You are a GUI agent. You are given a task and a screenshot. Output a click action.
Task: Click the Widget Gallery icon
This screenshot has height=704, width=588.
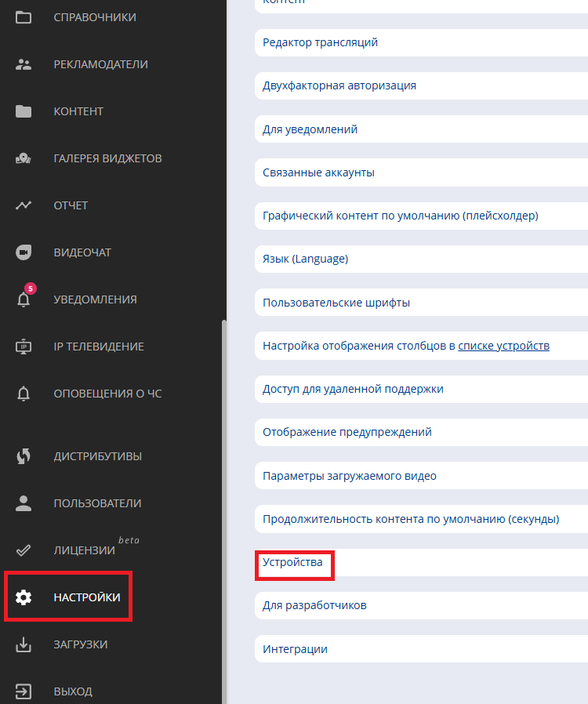(24, 158)
